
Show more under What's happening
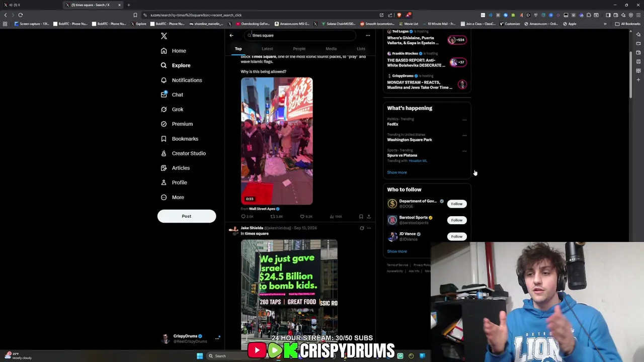click(397, 172)
